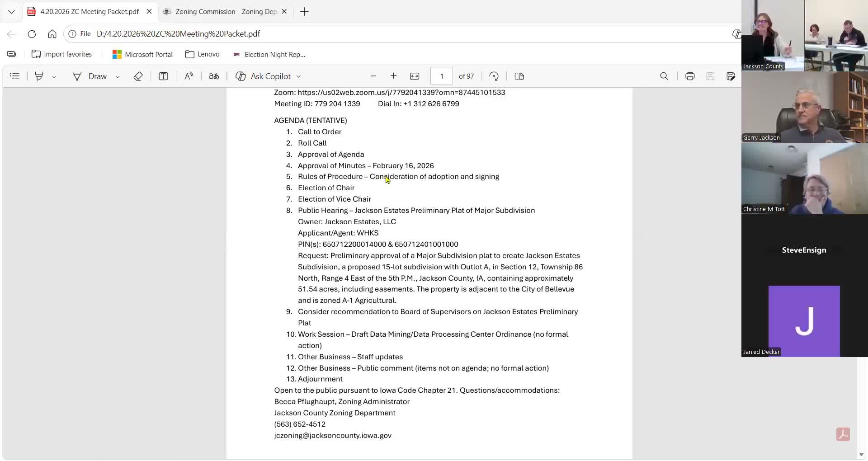Rotate the PDF page
The image size is (868, 461).
point(494,76)
